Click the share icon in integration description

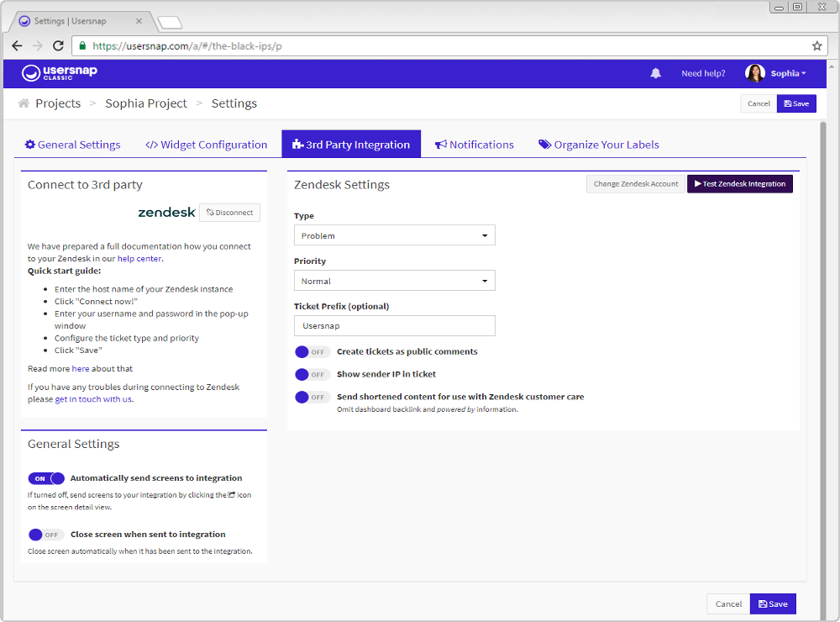(232, 494)
